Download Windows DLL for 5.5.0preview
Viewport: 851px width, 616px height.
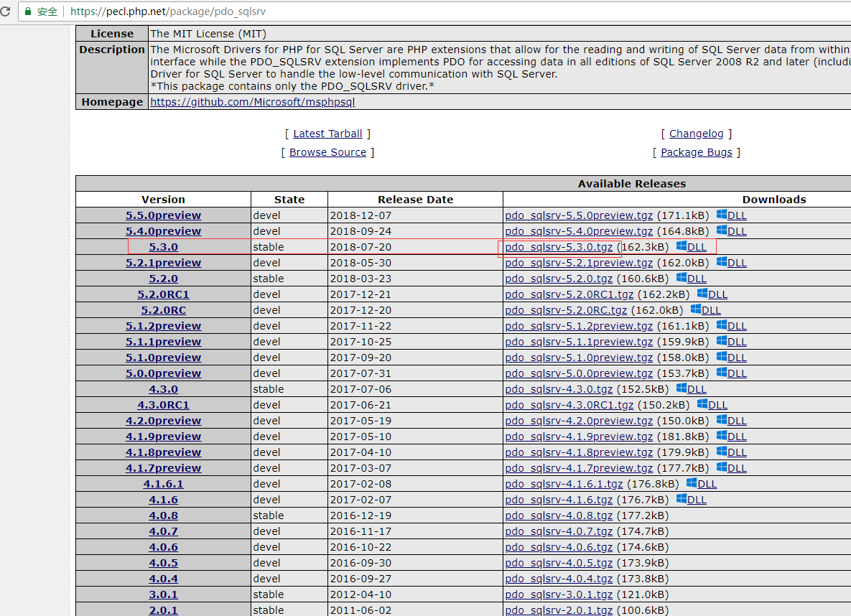pos(731,215)
